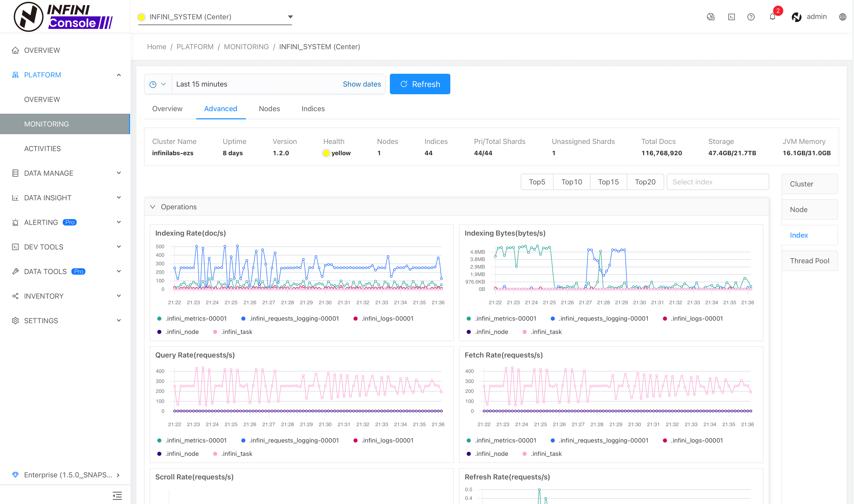Image resolution: width=854 pixels, height=504 pixels.
Task: Open the quick time range dropdown arrow
Action: (163, 84)
